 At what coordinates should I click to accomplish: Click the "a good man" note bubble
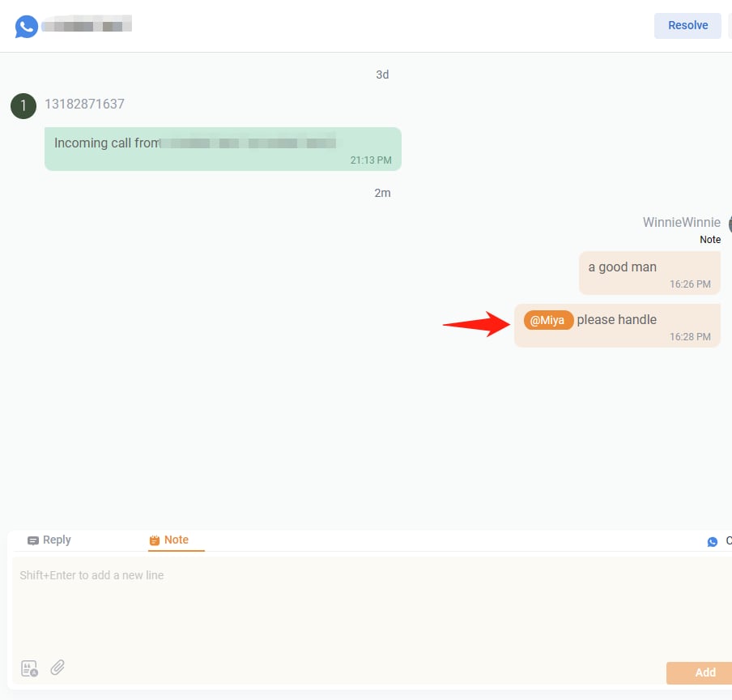tap(649, 272)
